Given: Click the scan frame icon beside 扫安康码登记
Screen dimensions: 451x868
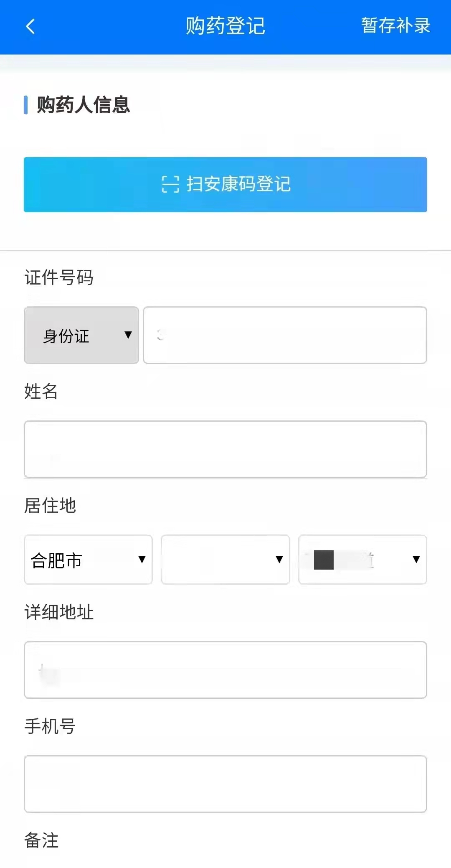Looking at the screenshot, I should tap(170, 184).
